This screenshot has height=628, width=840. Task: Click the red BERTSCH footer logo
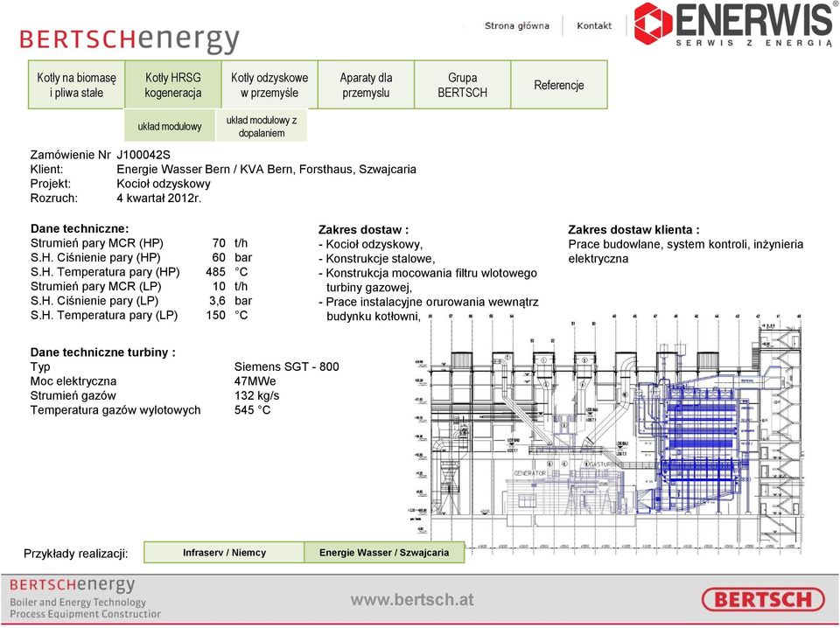[x=763, y=599]
